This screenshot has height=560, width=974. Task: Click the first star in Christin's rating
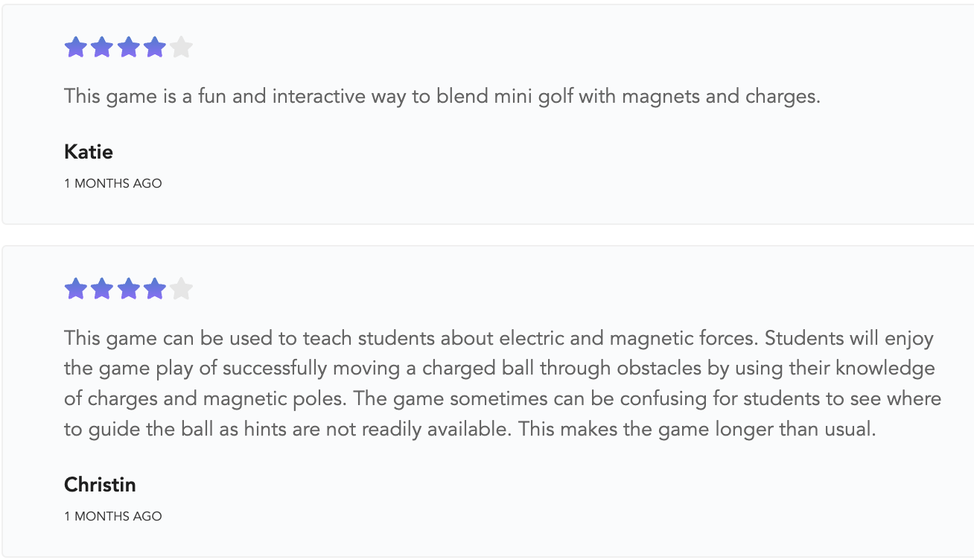coord(76,288)
